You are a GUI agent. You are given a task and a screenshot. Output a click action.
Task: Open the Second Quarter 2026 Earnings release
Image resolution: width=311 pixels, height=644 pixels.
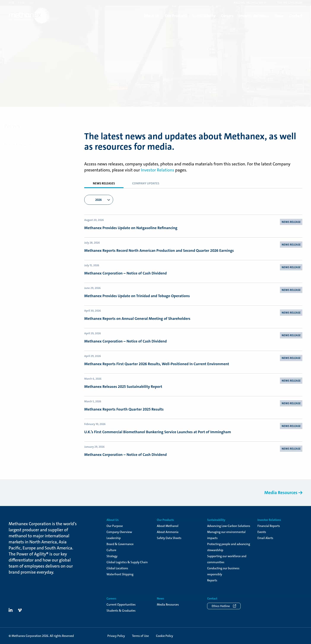point(159,251)
